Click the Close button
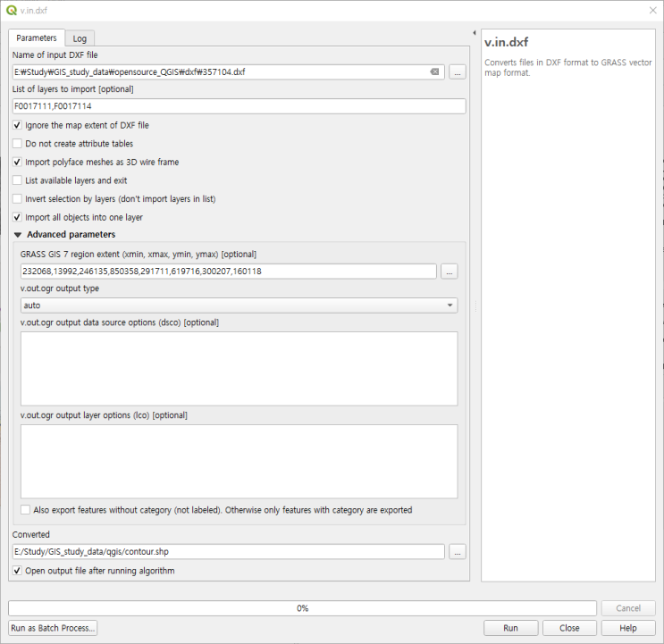This screenshot has height=644, width=664. pos(569,628)
